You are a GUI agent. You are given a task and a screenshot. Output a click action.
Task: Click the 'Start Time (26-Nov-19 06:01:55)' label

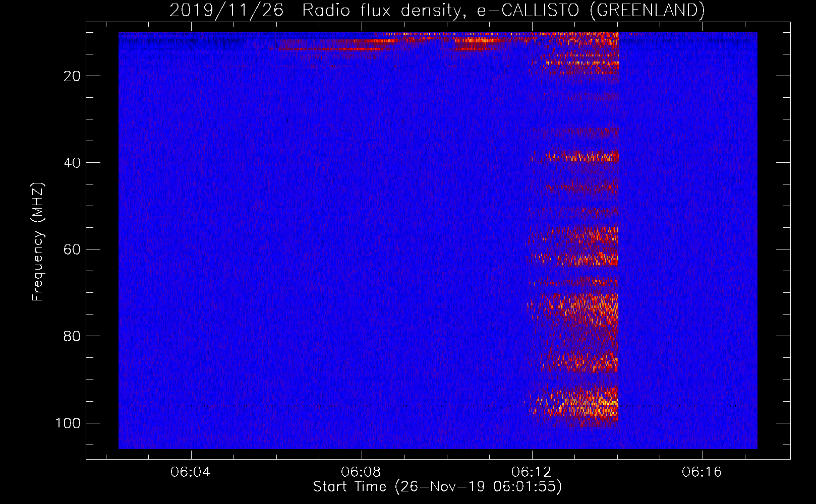pyautogui.click(x=437, y=487)
